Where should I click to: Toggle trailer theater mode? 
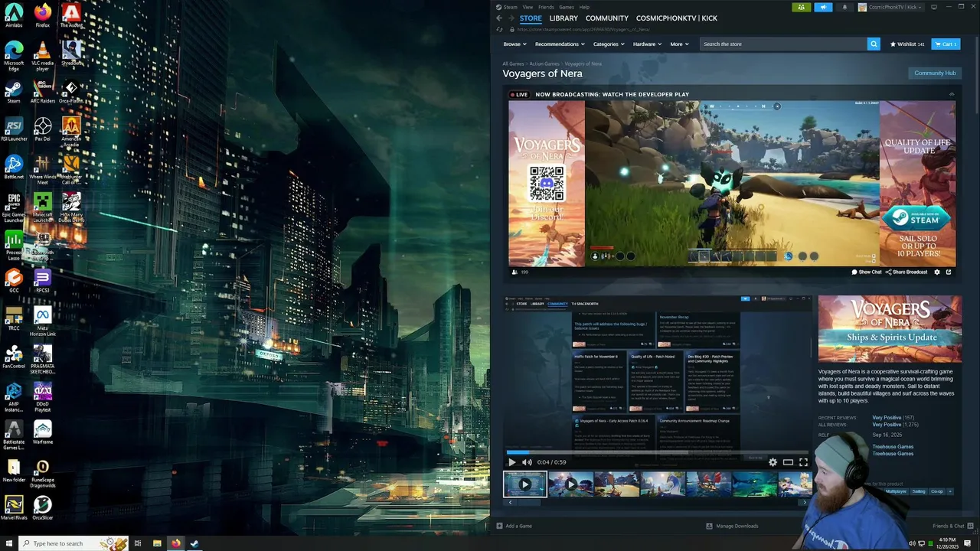[788, 462]
